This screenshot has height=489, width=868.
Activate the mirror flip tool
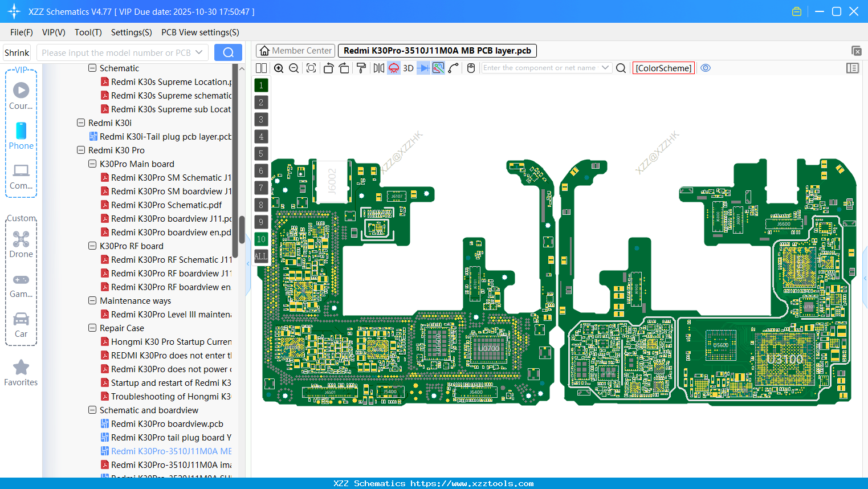tap(379, 68)
